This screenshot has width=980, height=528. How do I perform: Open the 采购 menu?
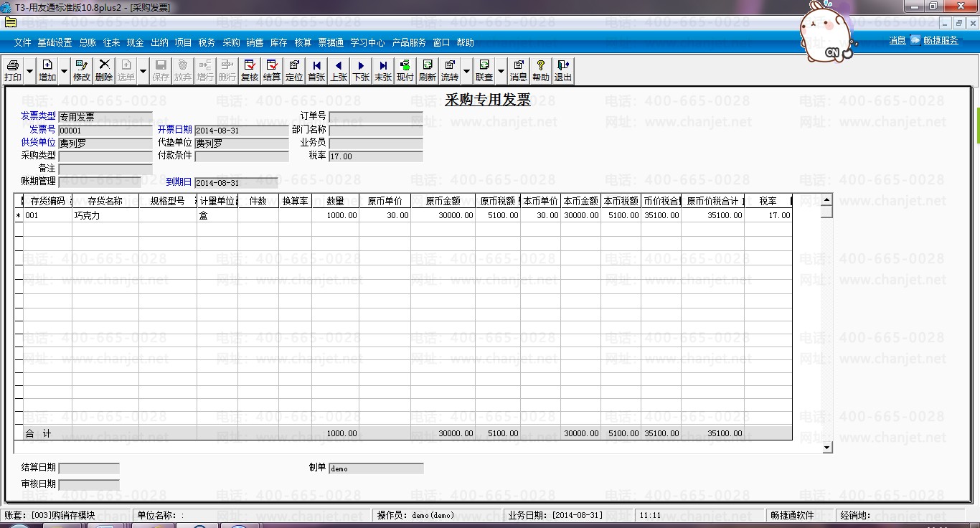231,42
